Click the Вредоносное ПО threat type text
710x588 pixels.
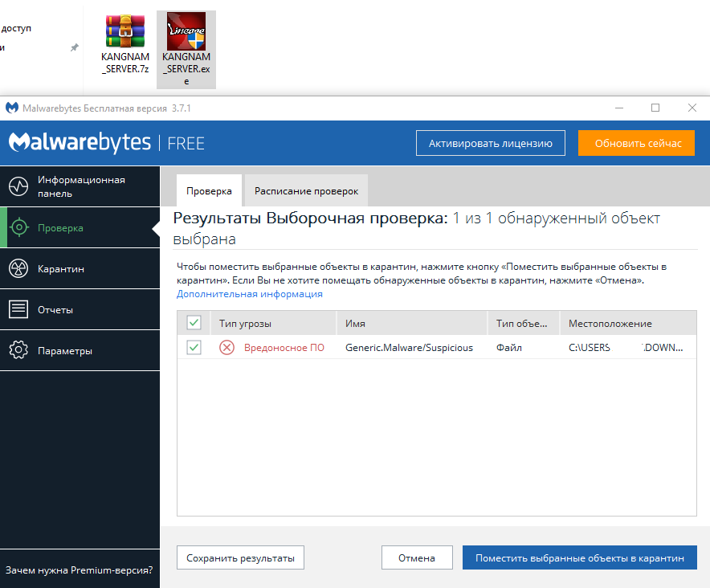(x=284, y=348)
